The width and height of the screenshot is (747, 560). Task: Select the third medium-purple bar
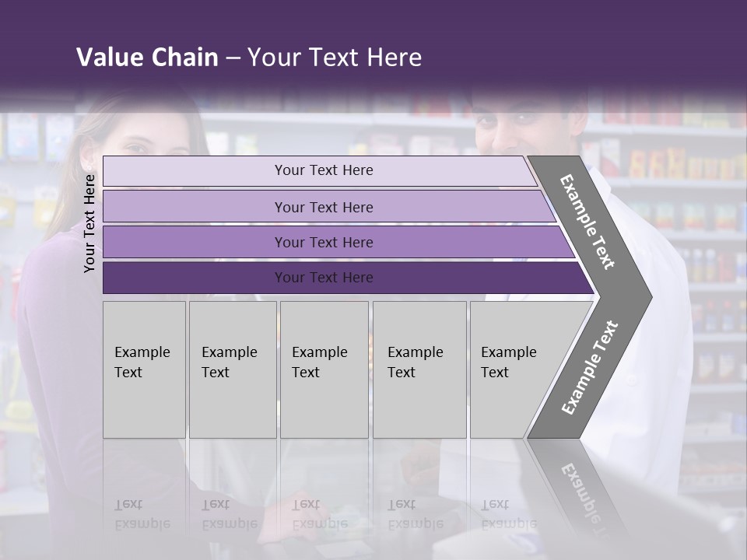(323, 242)
